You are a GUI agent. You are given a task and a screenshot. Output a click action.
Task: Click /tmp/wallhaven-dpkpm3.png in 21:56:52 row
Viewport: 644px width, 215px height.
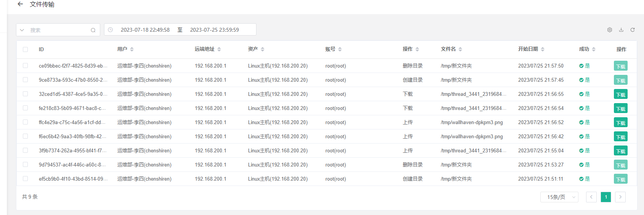472,122
